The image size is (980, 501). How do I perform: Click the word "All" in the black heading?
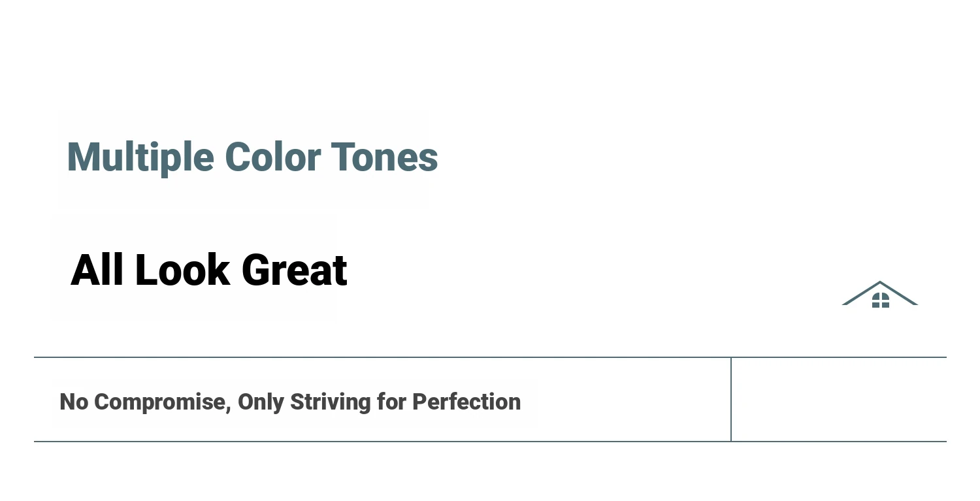(x=97, y=270)
